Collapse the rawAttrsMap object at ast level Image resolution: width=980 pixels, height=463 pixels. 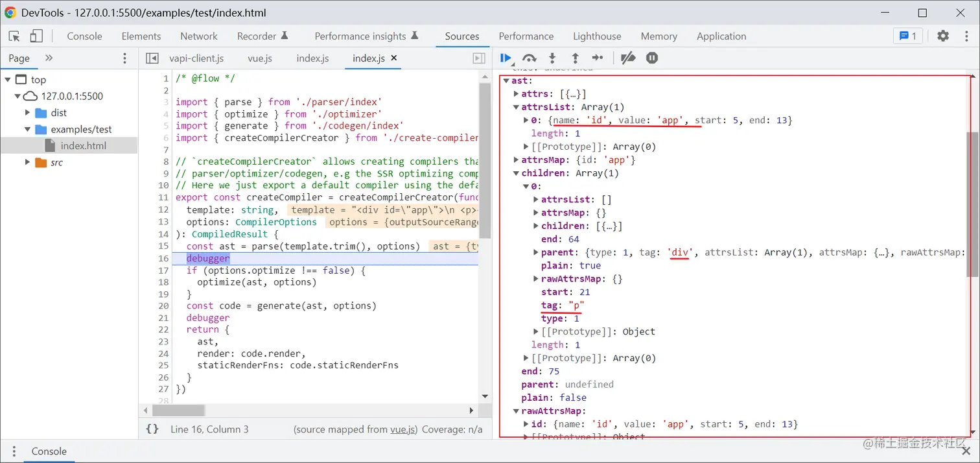pos(517,410)
